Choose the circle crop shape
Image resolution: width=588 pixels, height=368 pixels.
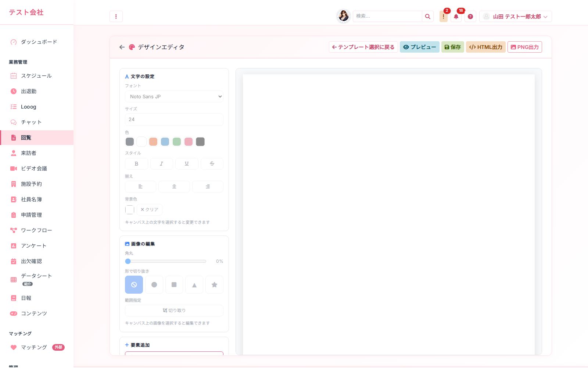pos(154,284)
